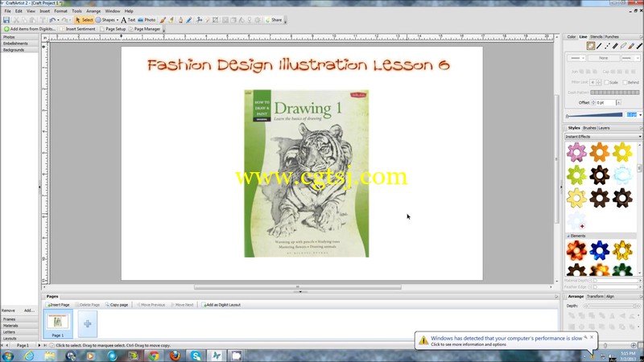Viewport: 644px width, 362px height.
Task: Toggle the Behind checkbox
Action: click(x=625, y=82)
